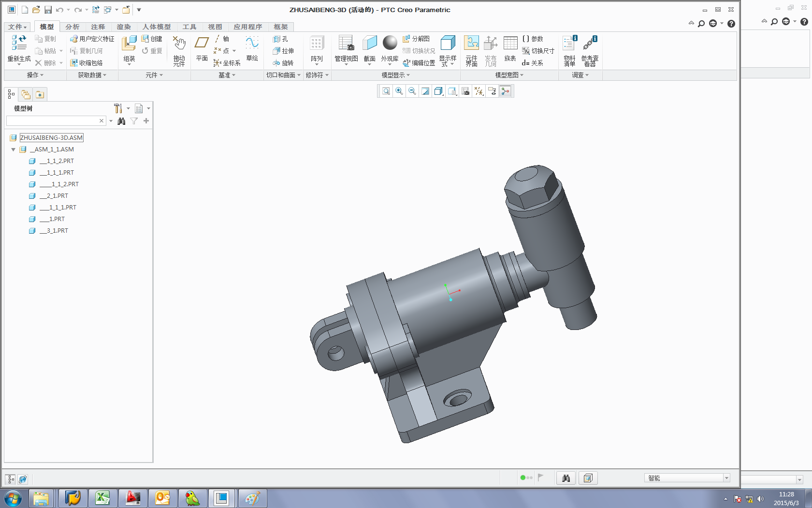This screenshot has height=508, width=812.
Task: Click the Refit icon in graphics toolbar
Action: coord(386,91)
